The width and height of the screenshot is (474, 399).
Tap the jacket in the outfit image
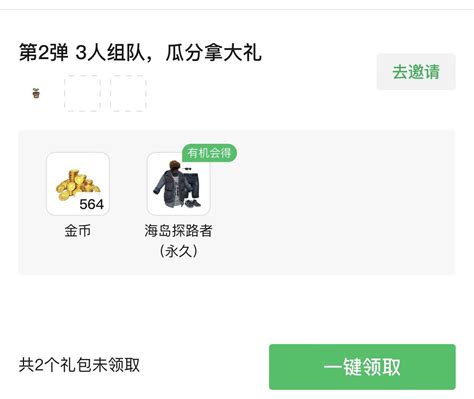tap(168, 187)
